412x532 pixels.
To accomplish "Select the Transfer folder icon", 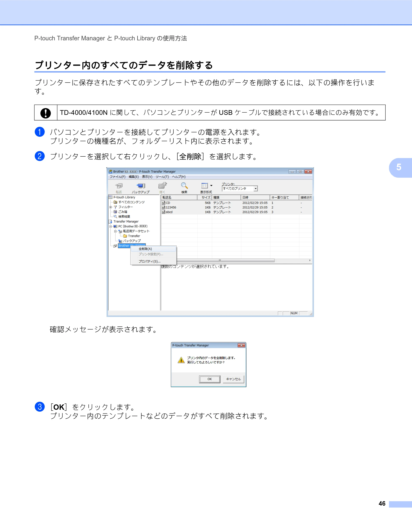I will pyautogui.click(x=125, y=236).
